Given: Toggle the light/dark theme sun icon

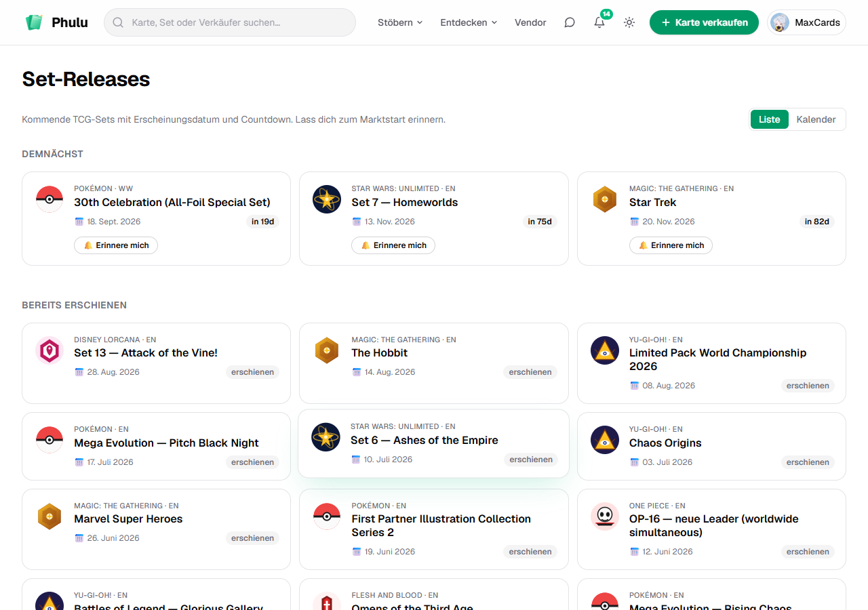Looking at the screenshot, I should (x=629, y=22).
